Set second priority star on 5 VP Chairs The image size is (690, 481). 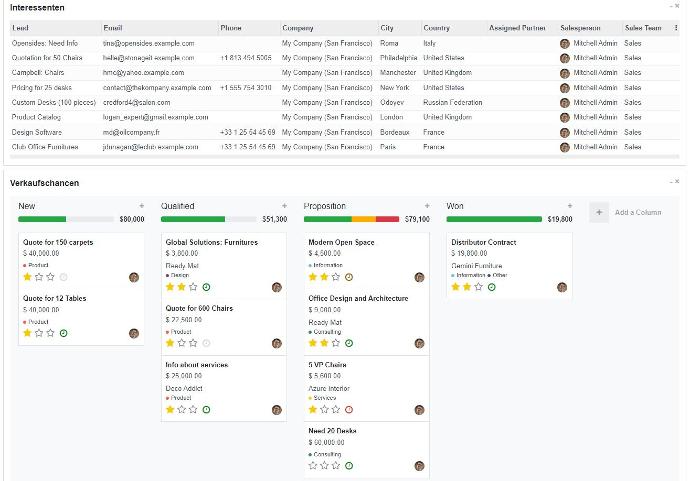coord(324,409)
